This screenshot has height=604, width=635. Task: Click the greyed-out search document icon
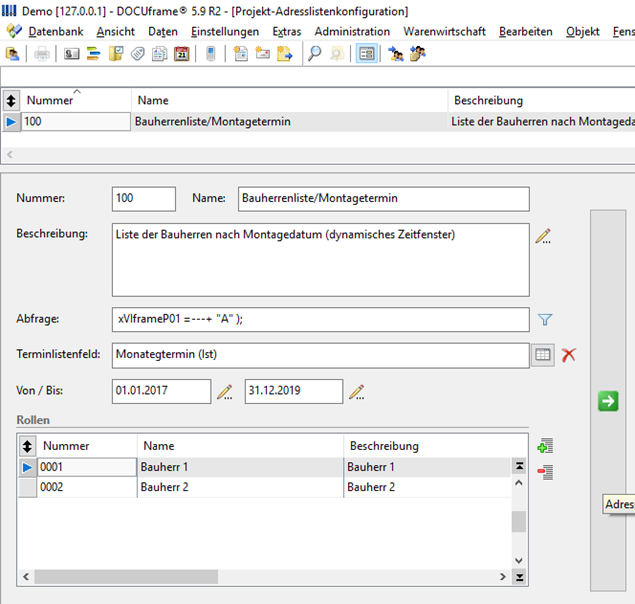coord(337,54)
